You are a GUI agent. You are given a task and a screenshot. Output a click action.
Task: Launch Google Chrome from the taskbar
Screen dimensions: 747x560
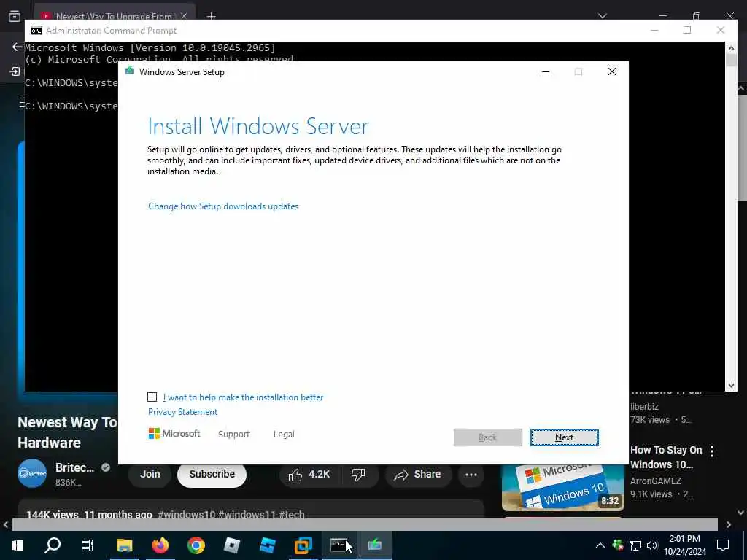click(x=196, y=545)
